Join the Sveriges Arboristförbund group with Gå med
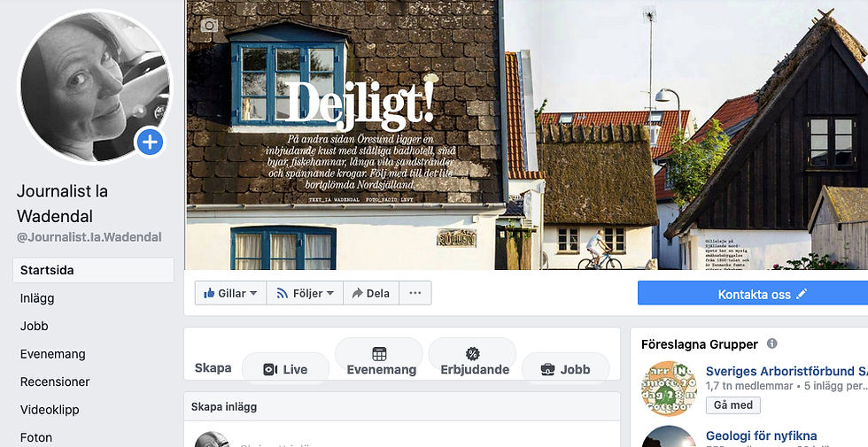868x447 pixels. 733,405
